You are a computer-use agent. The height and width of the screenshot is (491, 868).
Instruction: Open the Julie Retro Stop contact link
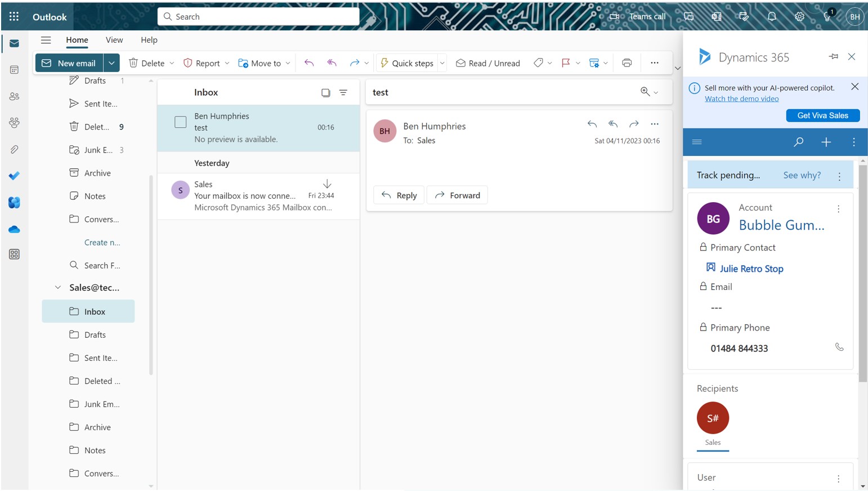(x=751, y=269)
